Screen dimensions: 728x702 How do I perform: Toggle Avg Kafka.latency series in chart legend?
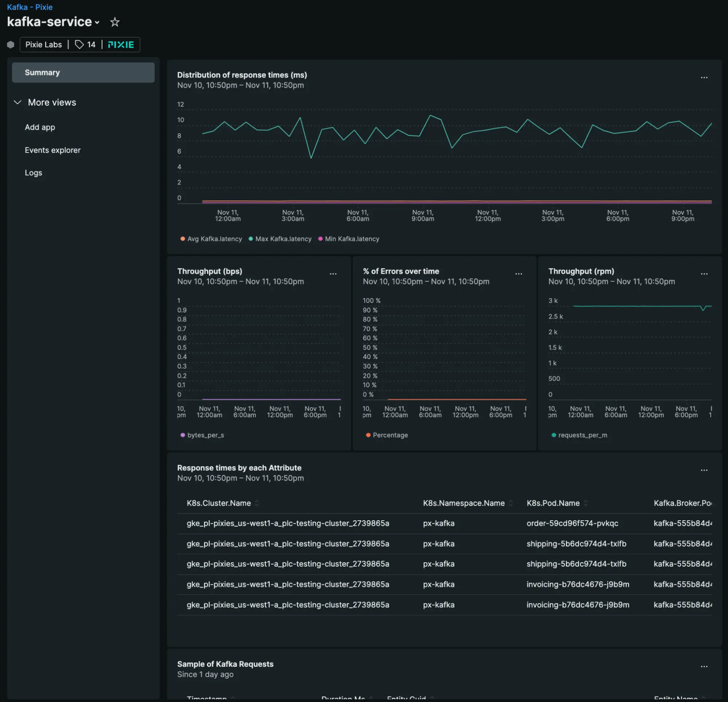click(211, 239)
